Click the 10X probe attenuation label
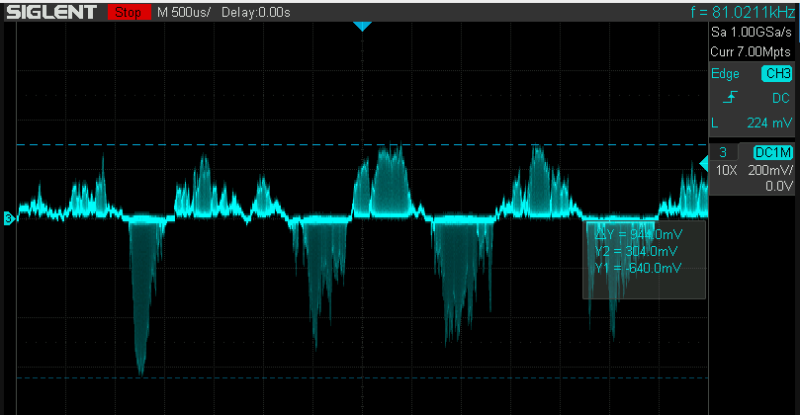 point(726,170)
